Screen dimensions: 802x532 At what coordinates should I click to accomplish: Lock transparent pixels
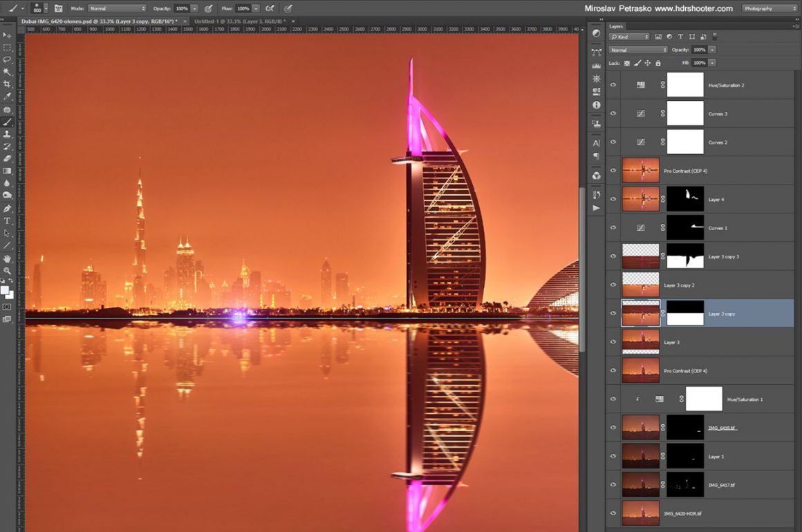click(626, 64)
